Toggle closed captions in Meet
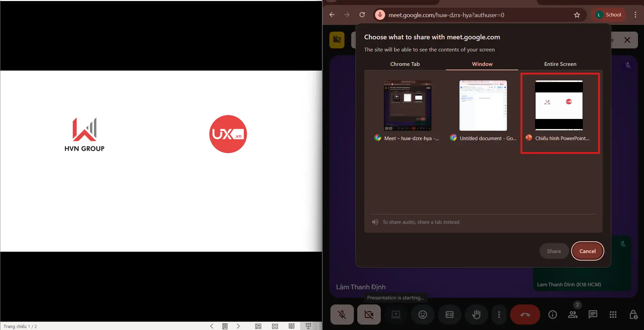Screen dimensions: 644x330 coord(449,315)
